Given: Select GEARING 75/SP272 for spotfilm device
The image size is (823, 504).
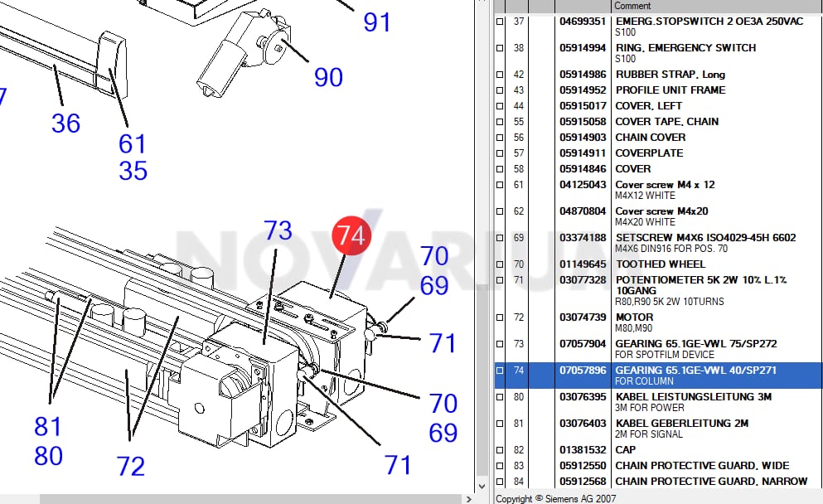Looking at the screenshot, I should [658, 349].
